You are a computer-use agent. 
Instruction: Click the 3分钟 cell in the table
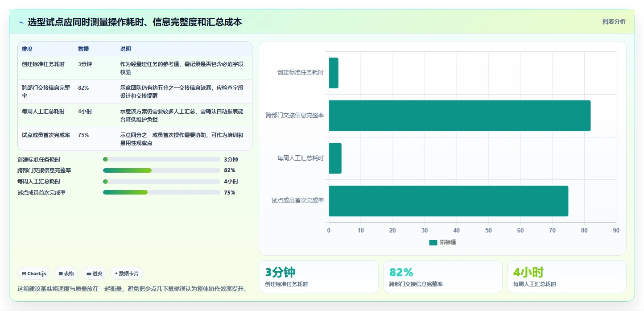[x=85, y=64]
